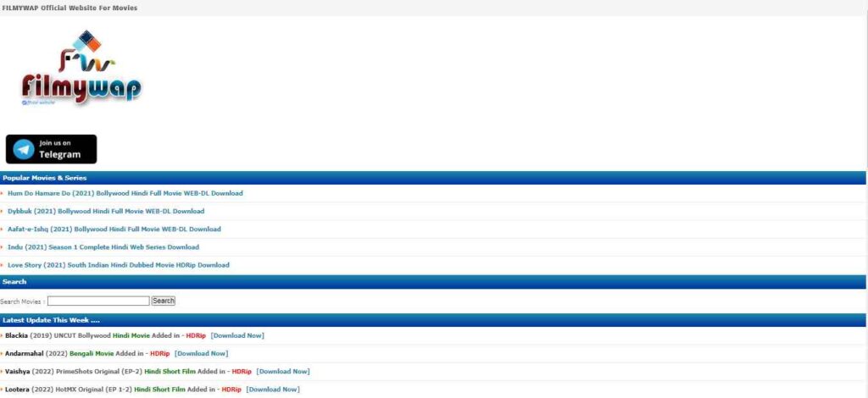Open the Join us on Telegram banner
868x398 pixels.
52,149
